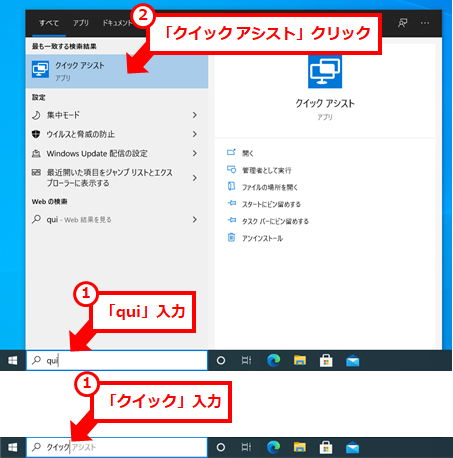This screenshot has height=458, width=453.
Task: Switch to the アプリ search tab
Action: [x=81, y=23]
